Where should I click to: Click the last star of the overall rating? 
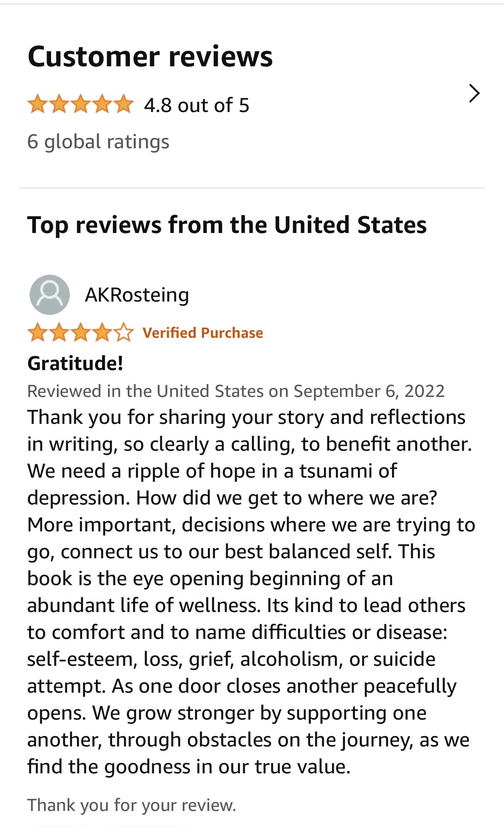pos(124,105)
